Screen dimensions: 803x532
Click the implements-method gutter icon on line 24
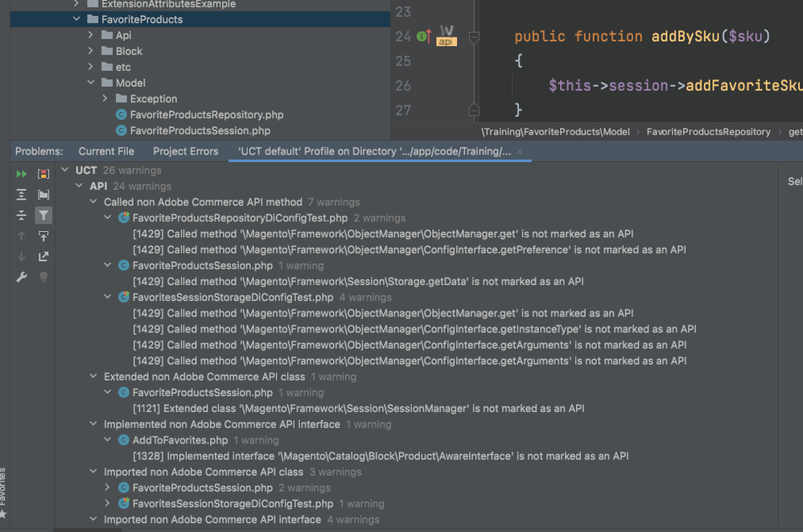point(423,37)
